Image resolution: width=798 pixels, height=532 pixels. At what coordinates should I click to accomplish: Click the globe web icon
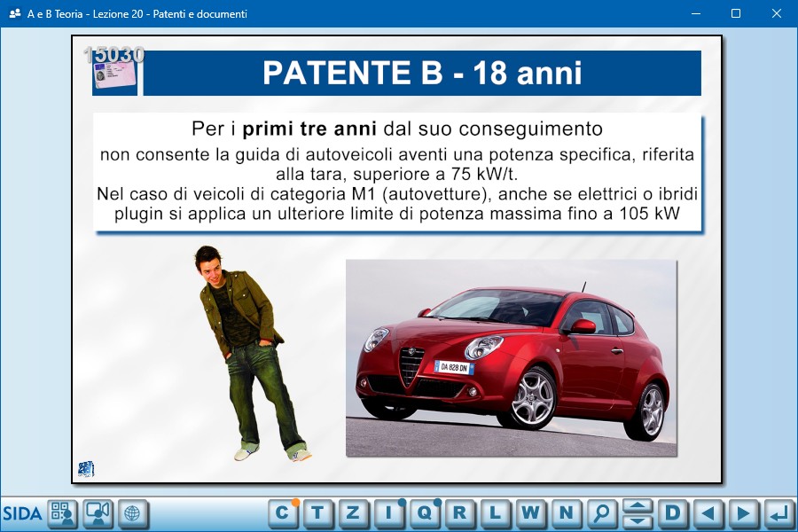133,513
